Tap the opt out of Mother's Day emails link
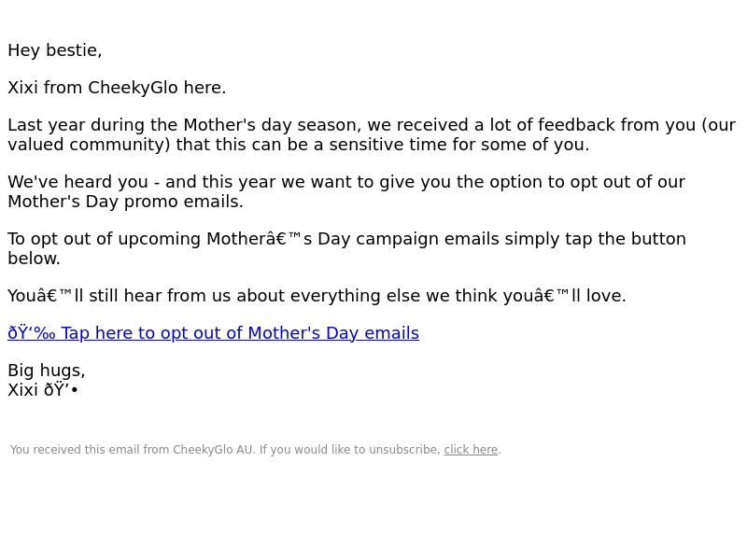The height and width of the screenshot is (560, 747). coord(213,333)
